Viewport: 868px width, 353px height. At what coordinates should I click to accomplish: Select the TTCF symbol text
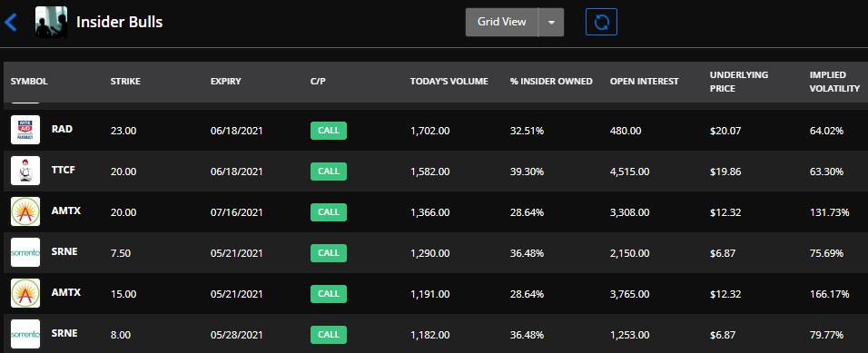point(64,170)
